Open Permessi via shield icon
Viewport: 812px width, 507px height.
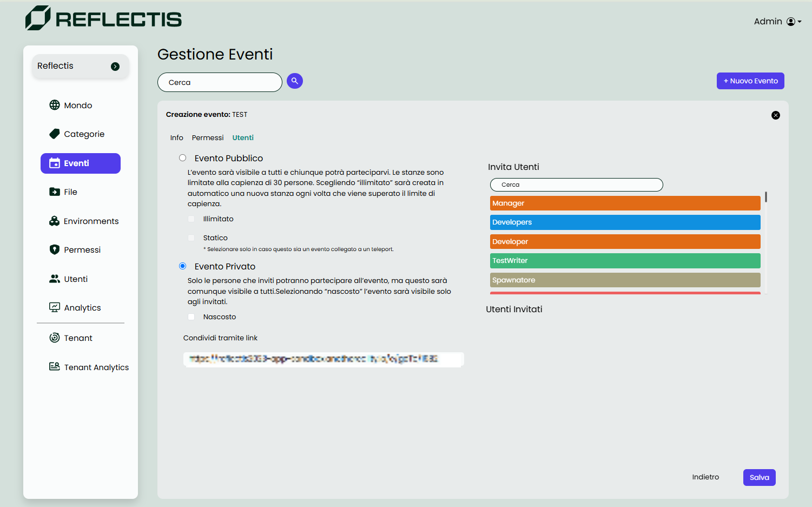pos(54,249)
